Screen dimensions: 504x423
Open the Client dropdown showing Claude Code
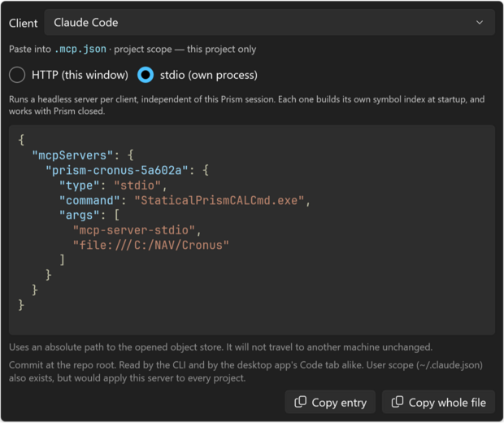point(269,23)
